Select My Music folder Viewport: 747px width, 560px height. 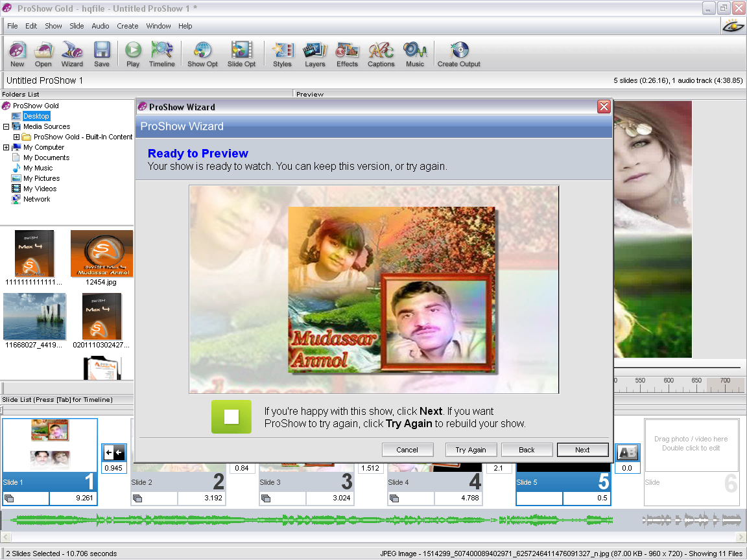tap(38, 168)
